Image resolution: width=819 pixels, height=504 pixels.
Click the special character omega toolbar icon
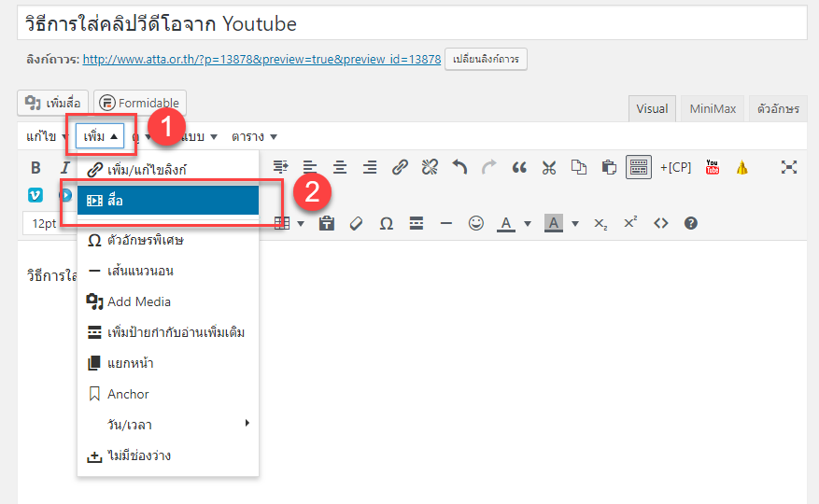tap(386, 224)
